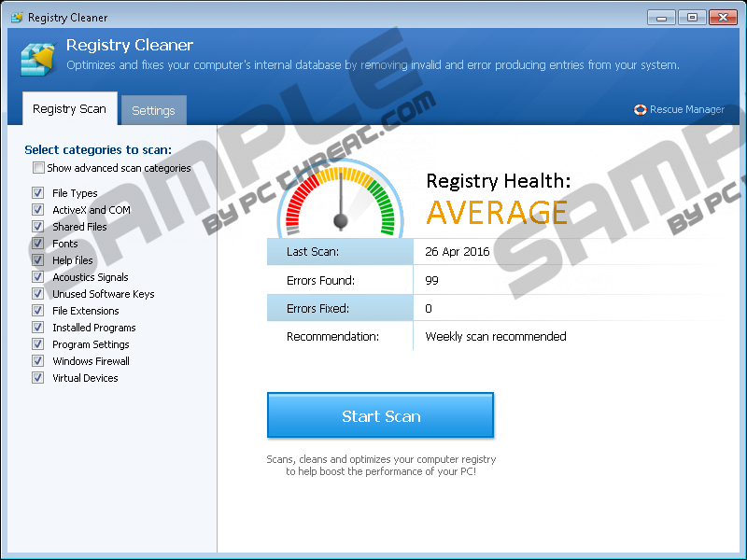Click the Start Scan button
Image resolution: width=747 pixels, height=560 pixels.
tap(380, 415)
